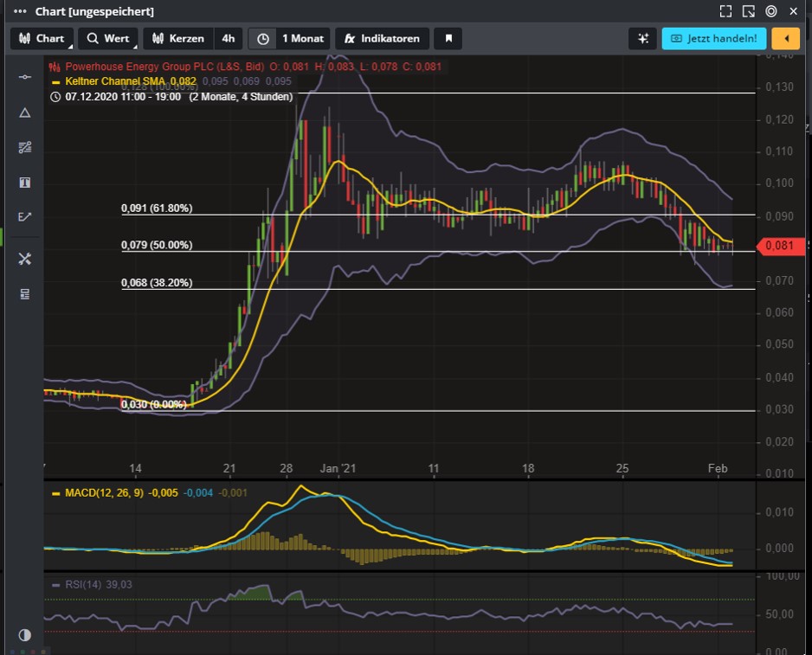Toggle the contrast theme switch
Viewport: 812px width, 655px height.
click(24, 635)
